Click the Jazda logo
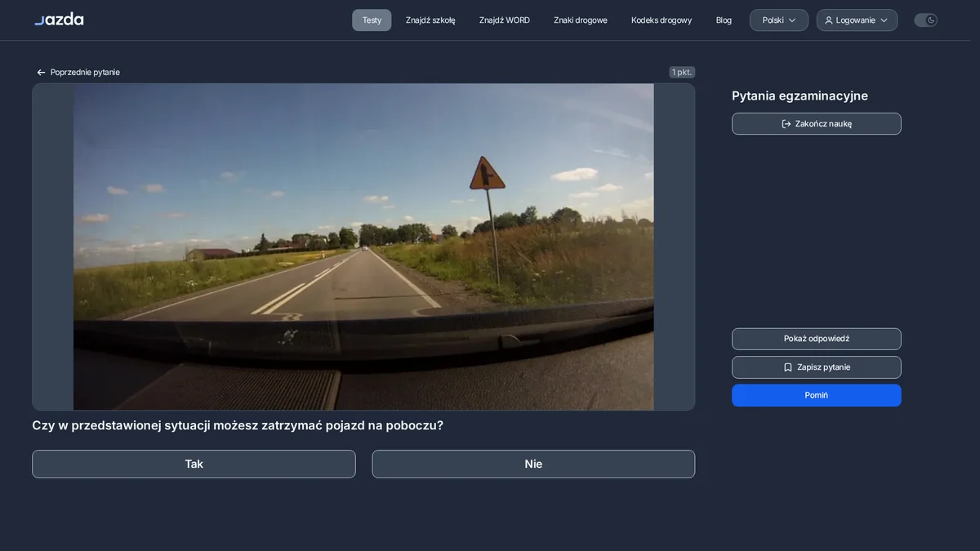 pos(59,20)
